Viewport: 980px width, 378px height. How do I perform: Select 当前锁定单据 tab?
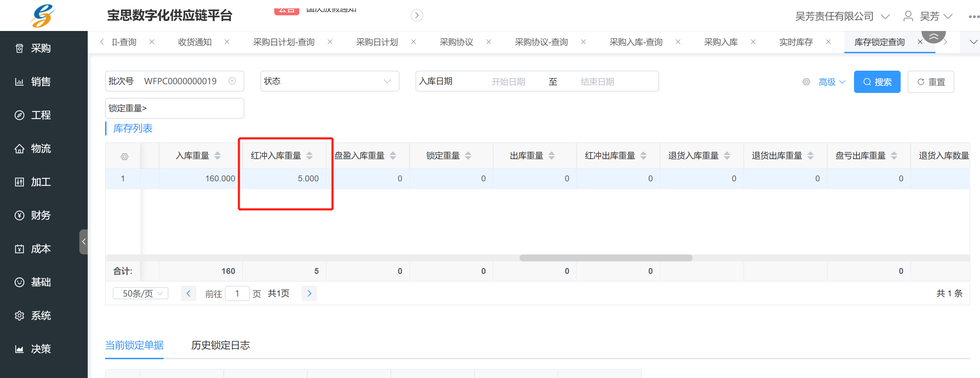[x=134, y=345]
